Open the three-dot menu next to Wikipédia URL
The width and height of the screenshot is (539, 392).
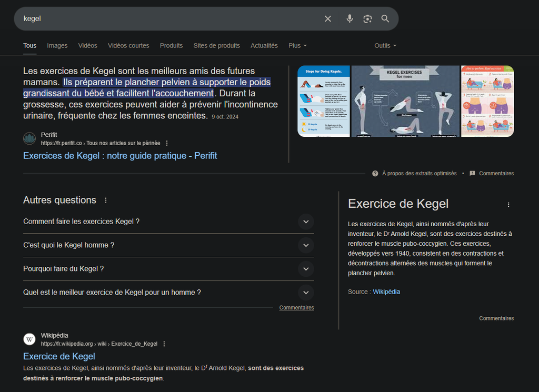(164, 344)
